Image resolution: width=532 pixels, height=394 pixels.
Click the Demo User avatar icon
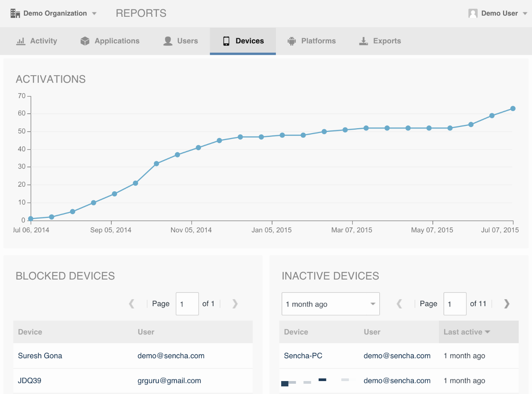pyautogui.click(x=473, y=13)
